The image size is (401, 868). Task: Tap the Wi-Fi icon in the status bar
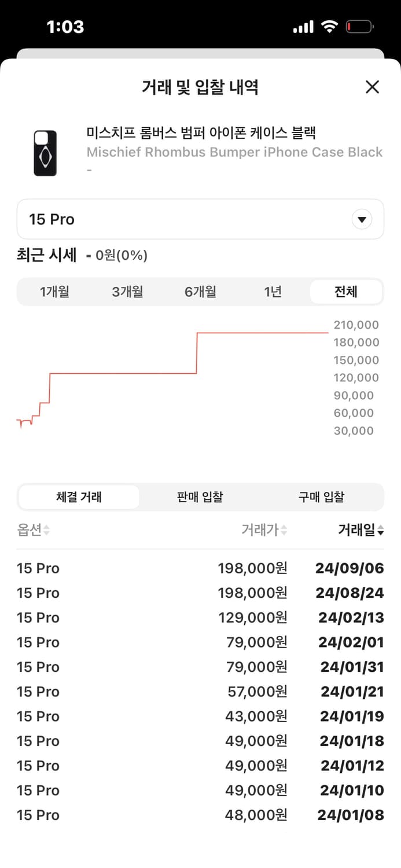[x=329, y=25]
